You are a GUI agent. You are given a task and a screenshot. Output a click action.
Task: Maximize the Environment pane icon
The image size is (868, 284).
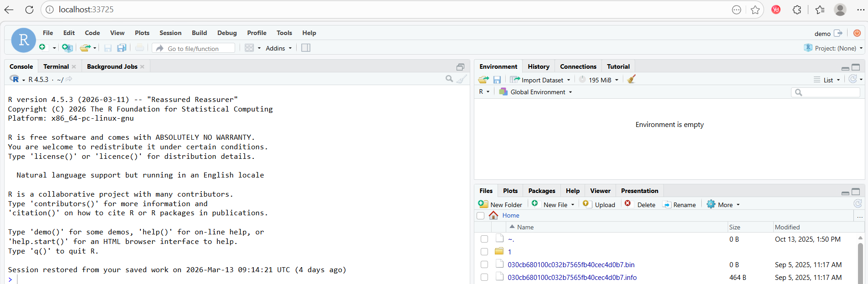(856, 67)
